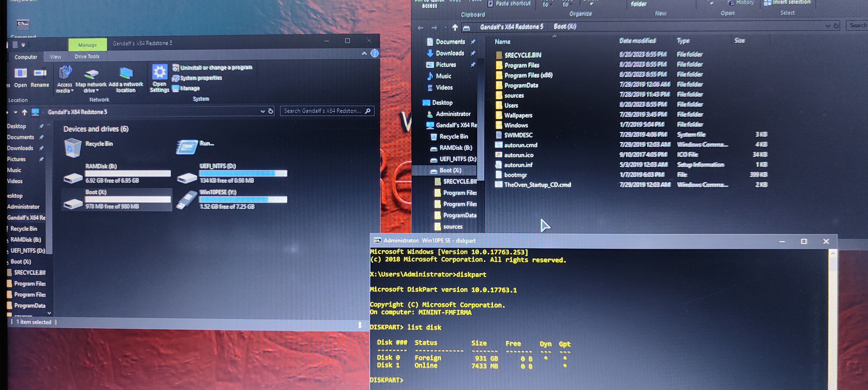The height and width of the screenshot is (390, 868).
Task: Collapse the ribbon using the chevron beside Help
Action: [x=364, y=53]
